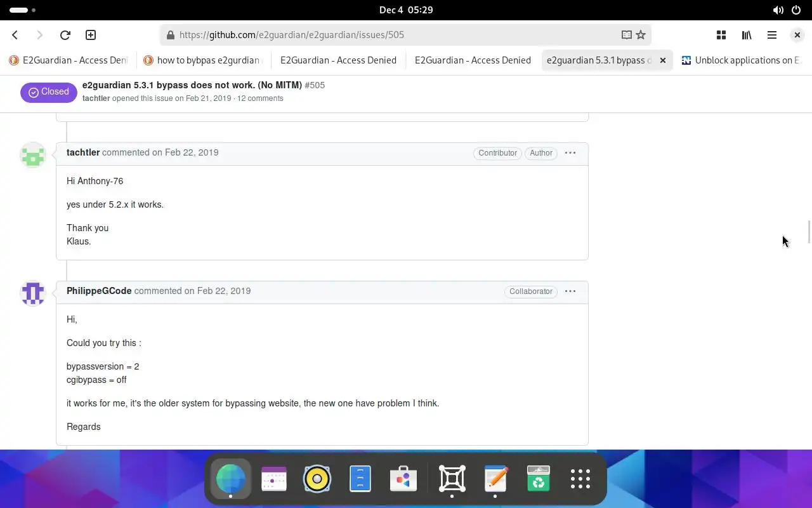
Task: Click the Collaborator badge
Action: pyautogui.click(x=530, y=291)
